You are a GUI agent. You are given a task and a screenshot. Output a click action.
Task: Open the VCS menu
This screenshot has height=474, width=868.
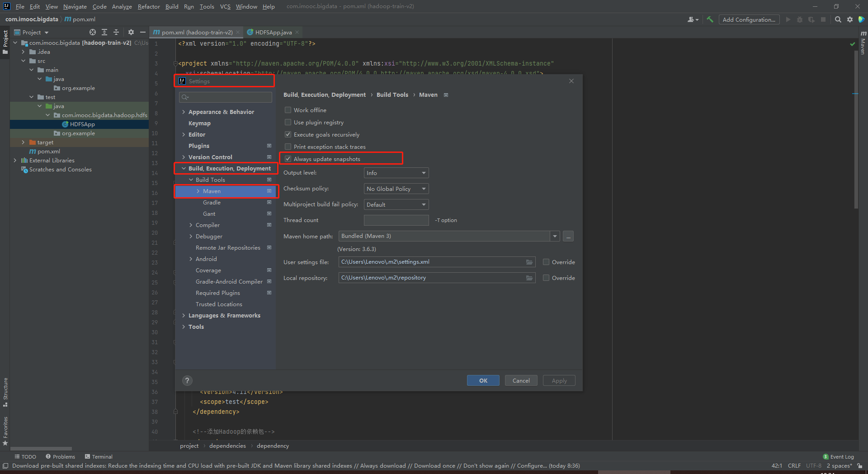pos(225,6)
